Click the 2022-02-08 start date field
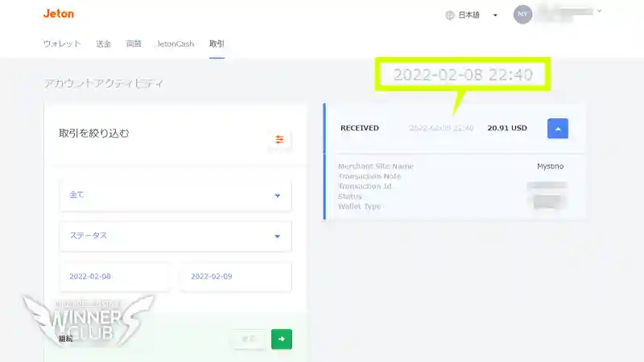This screenshot has height=362, width=644. tap(115, 277)
